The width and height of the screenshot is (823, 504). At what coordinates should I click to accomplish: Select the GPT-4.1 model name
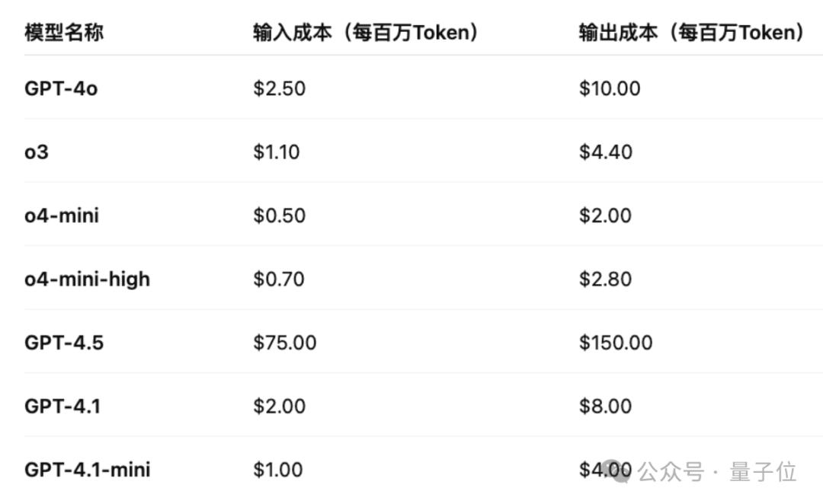point(62,407)
